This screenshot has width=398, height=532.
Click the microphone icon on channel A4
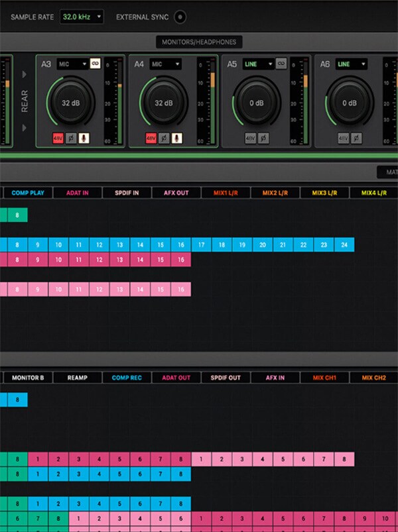[176, 138]
